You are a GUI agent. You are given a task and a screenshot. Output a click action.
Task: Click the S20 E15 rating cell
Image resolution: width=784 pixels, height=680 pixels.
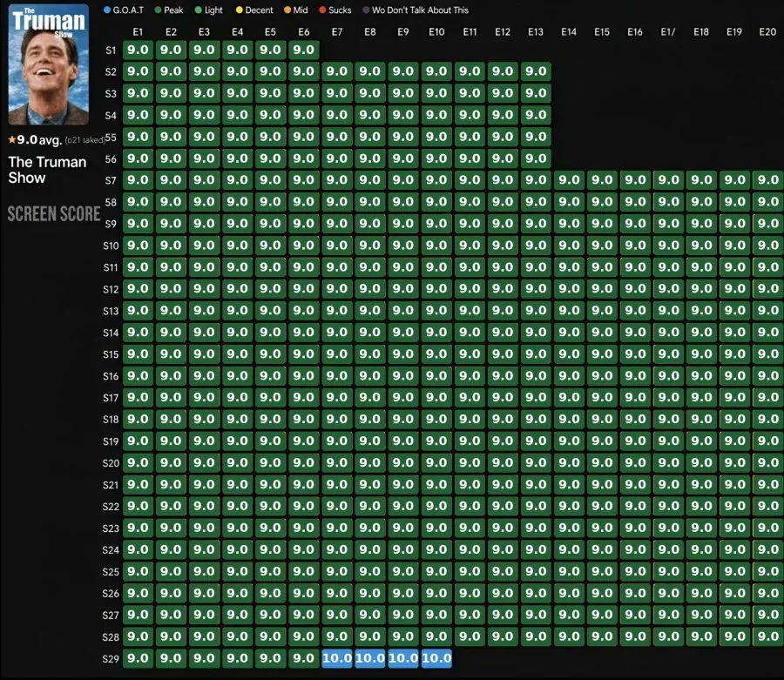[x=602, y=462]
